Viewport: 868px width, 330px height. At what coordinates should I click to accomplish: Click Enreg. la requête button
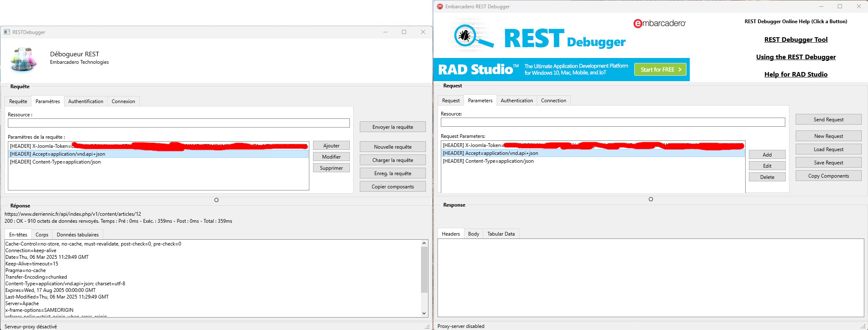[x=393, y=173]
